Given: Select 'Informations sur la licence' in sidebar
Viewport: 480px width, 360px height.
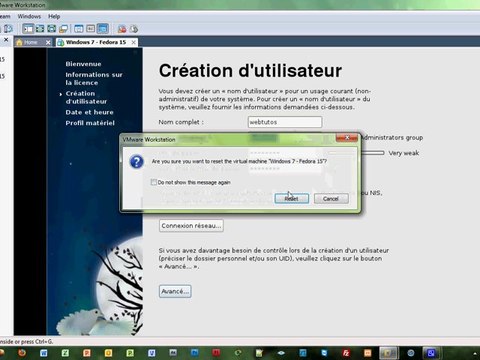Looking at the screenshot, I should point(94,79).
